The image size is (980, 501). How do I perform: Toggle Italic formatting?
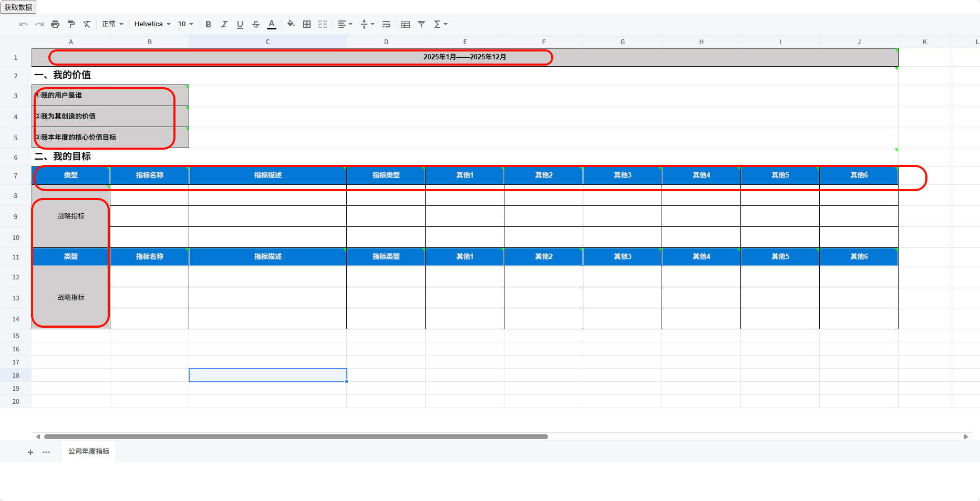point(224,24)
